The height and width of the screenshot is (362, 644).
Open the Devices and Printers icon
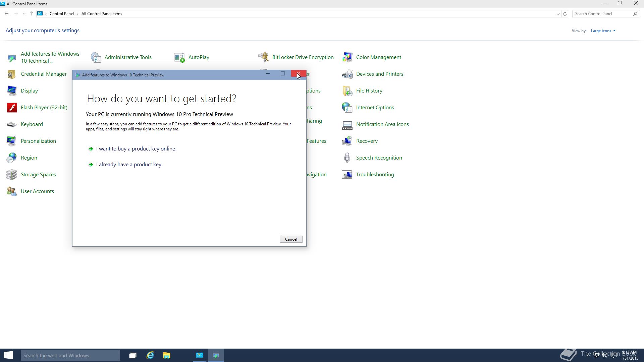point(347,74)
